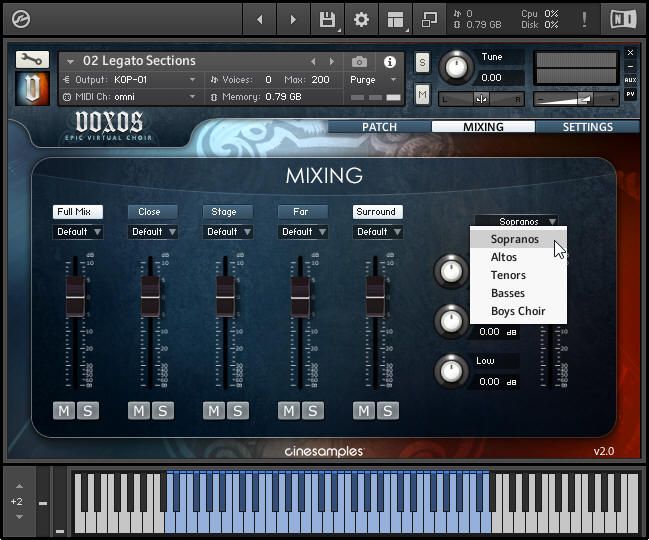Enable the Stage mic button
The image size is (649, 540).
tap(228, 212)
